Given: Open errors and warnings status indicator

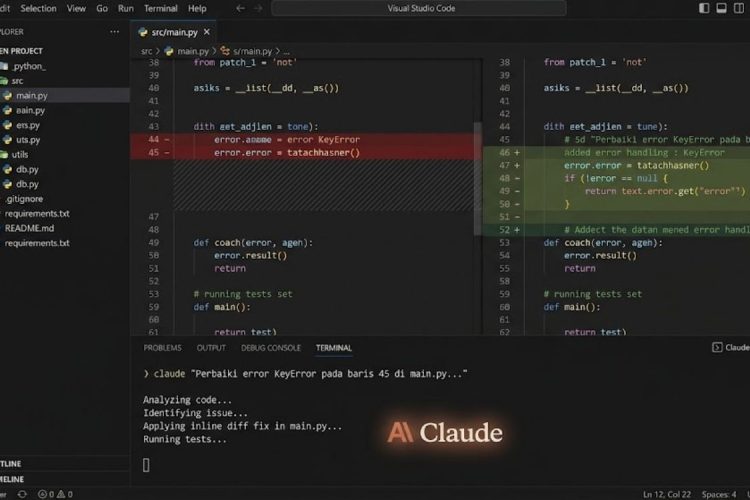Looking at the screenshot, I should tap(55, 494).
